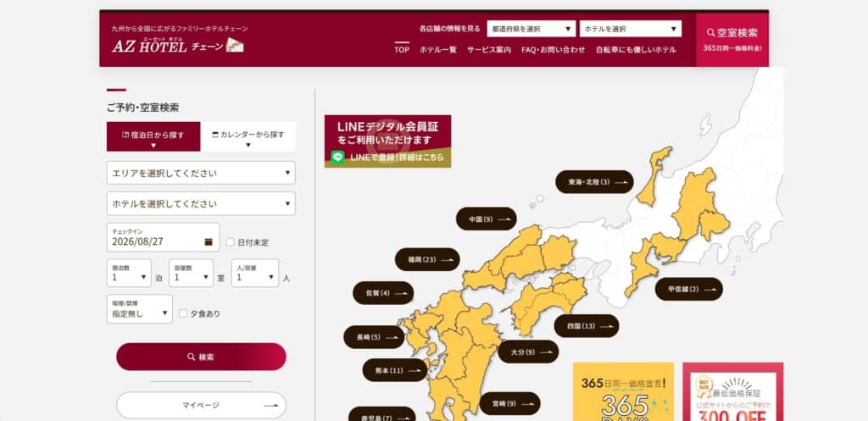This screenshot has width=868, height=421.
Task: Open 自転車にも優しいホテル menu item
Action: (x=636, y=49)
